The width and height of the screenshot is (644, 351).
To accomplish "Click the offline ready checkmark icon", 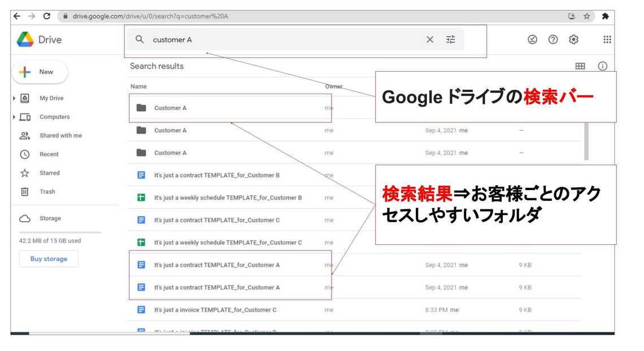I will [532, 40].
